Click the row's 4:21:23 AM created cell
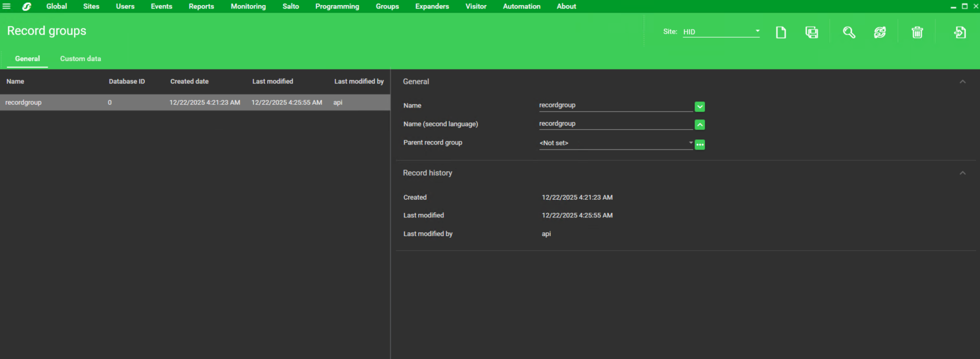 point(205,102)
